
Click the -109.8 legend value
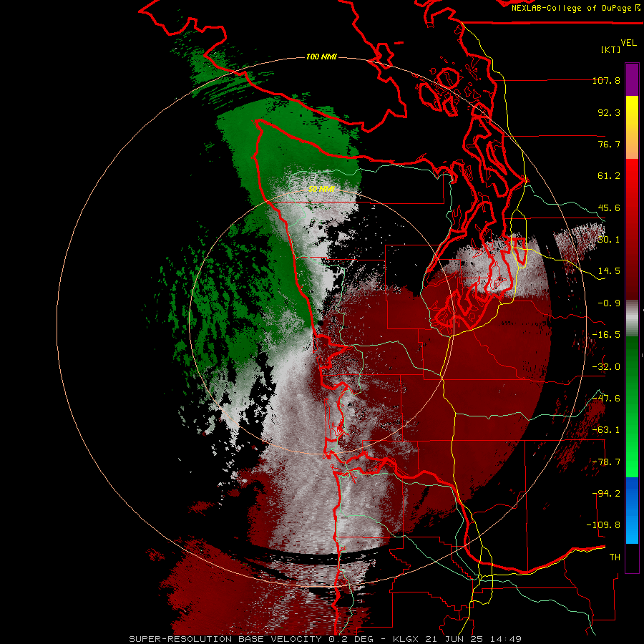click(603, 525)
